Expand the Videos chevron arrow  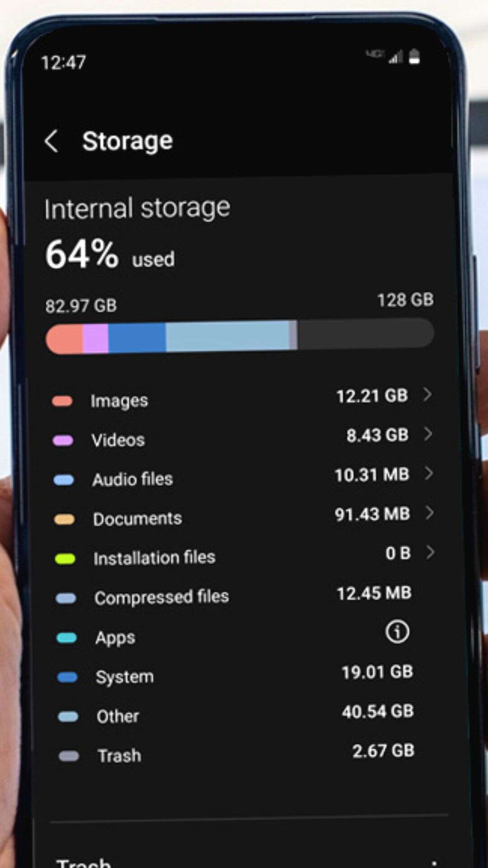click(x=428, y=434)
